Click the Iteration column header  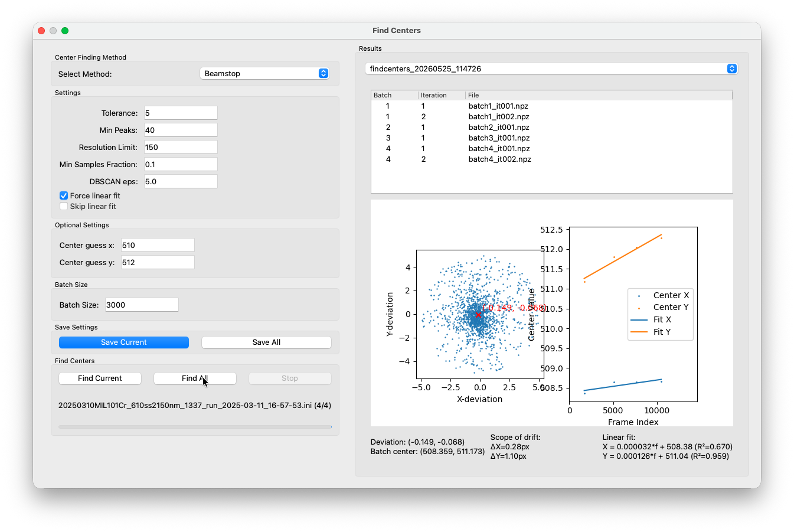click(442, 95)
